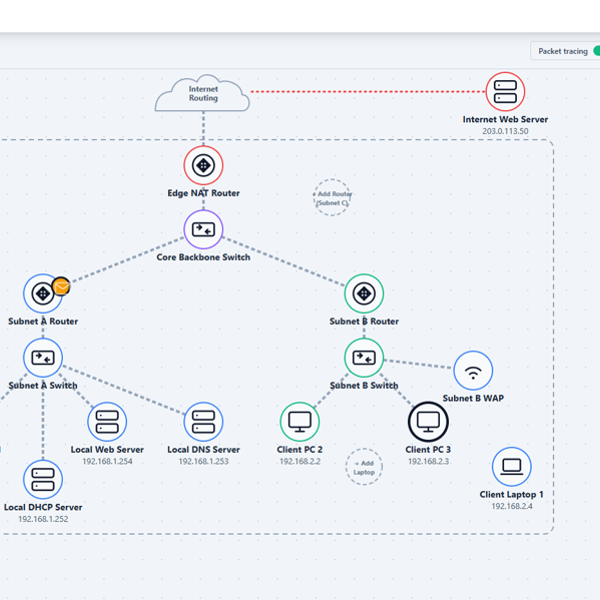Click the Packet tracing label
The image size is (600, 600).
pyautogui.click(x=563, y=51)
